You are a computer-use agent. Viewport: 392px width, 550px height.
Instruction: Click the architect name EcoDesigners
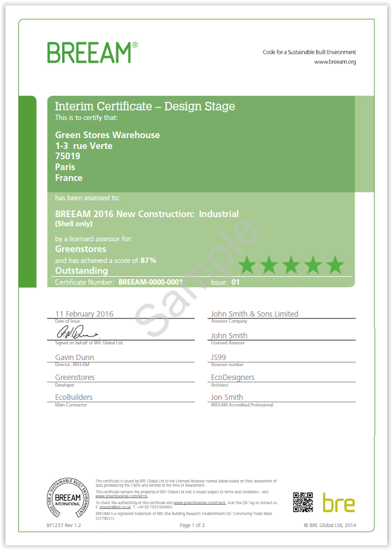coord(233,378)
